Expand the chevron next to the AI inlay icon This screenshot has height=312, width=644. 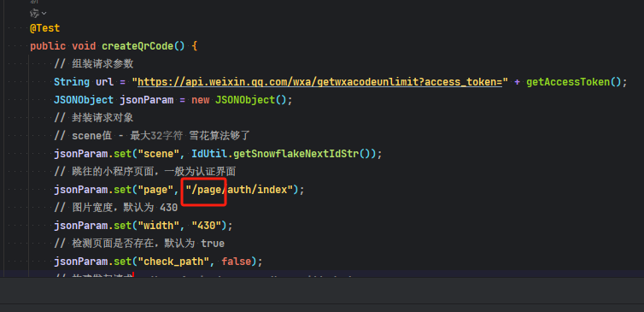click(44, 14)
